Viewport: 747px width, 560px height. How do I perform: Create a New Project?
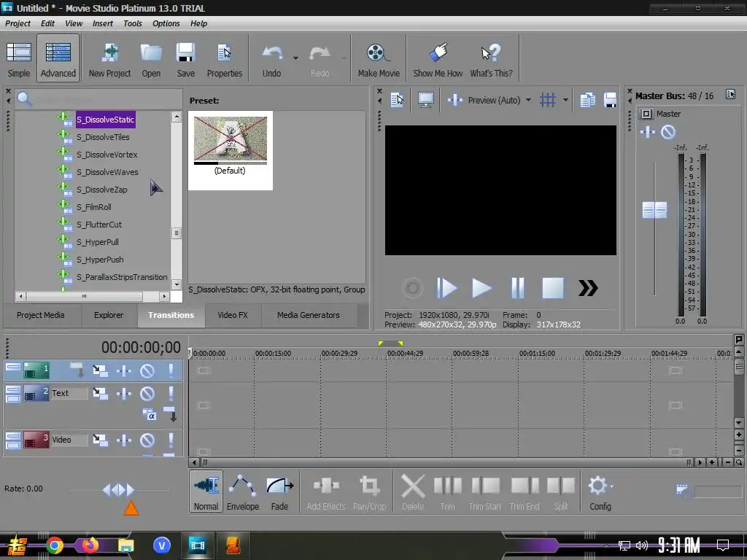(x=109, y=60)
